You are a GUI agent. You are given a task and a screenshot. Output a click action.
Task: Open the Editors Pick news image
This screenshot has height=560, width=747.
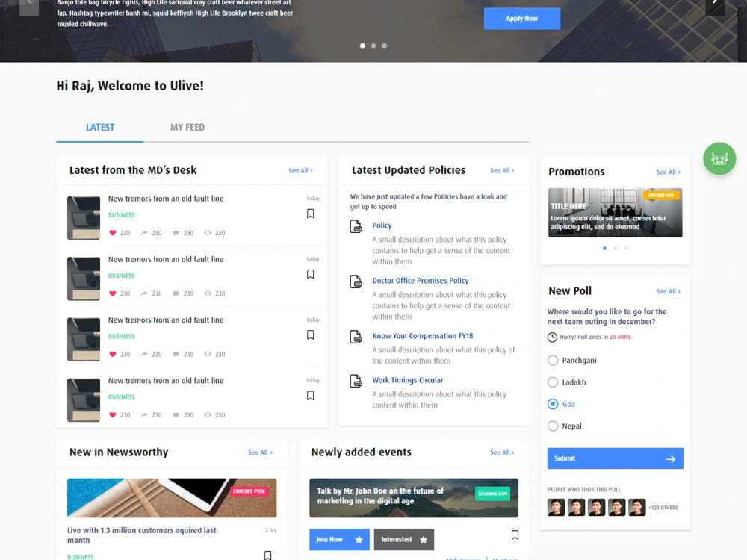(172, 498)
